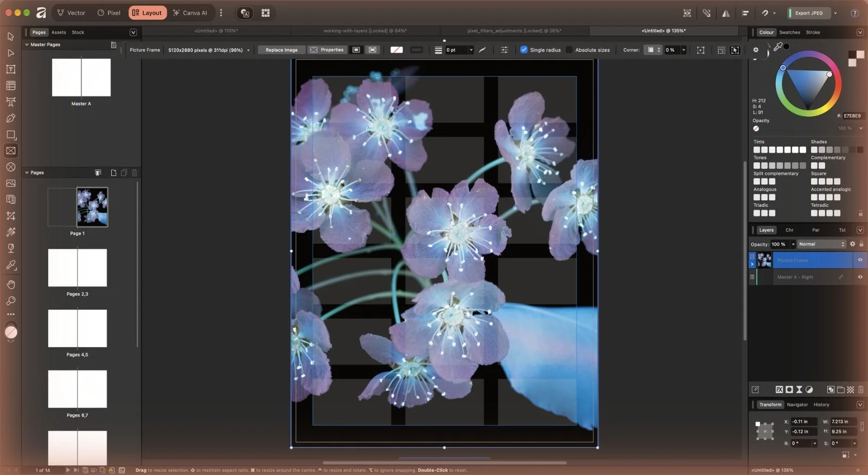Hide the Master A - Right layer
Screen dimensions: 868x475
(x=860, y=277)
